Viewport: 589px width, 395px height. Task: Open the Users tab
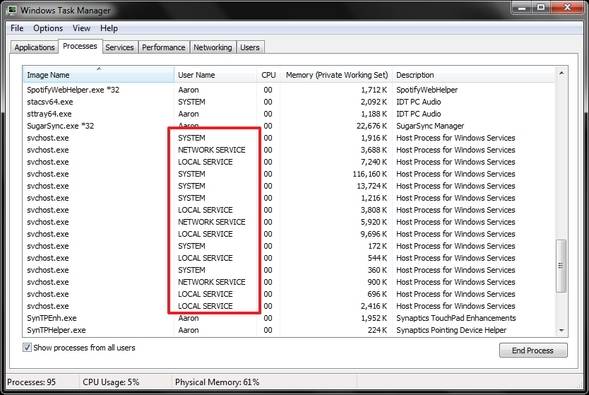point(250,47)
